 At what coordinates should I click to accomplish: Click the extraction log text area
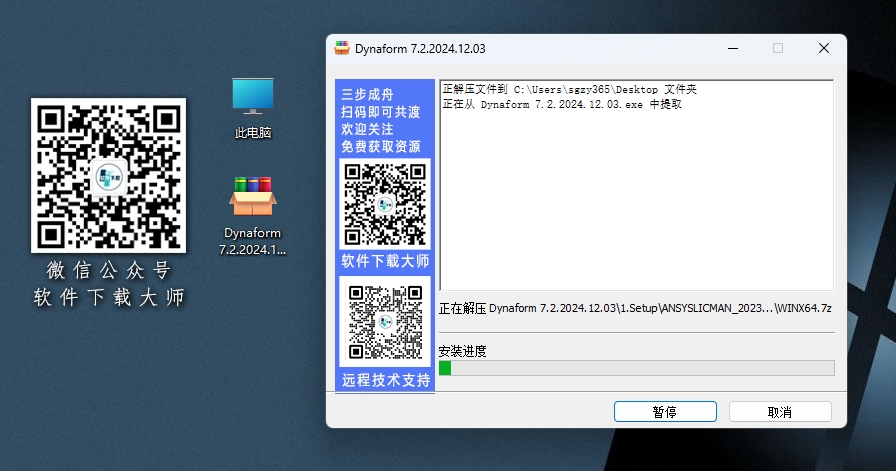coord(637,186)
